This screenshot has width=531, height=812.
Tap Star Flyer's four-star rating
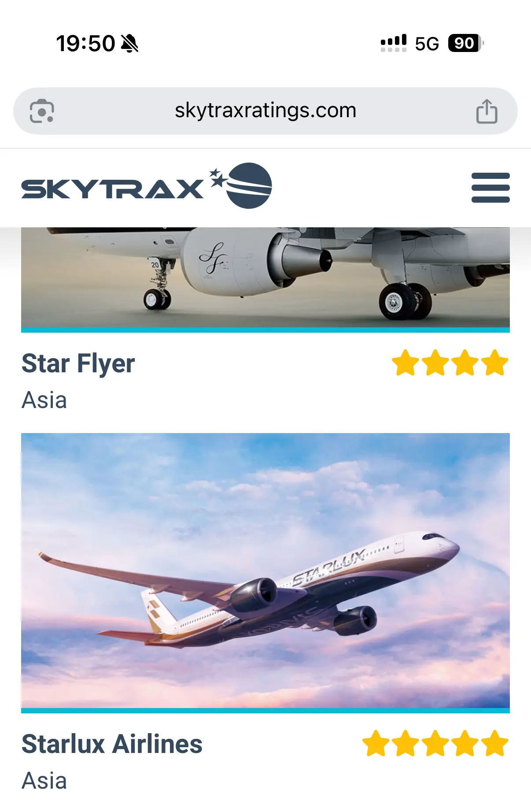pyautogui.click(x=450, y=363)
